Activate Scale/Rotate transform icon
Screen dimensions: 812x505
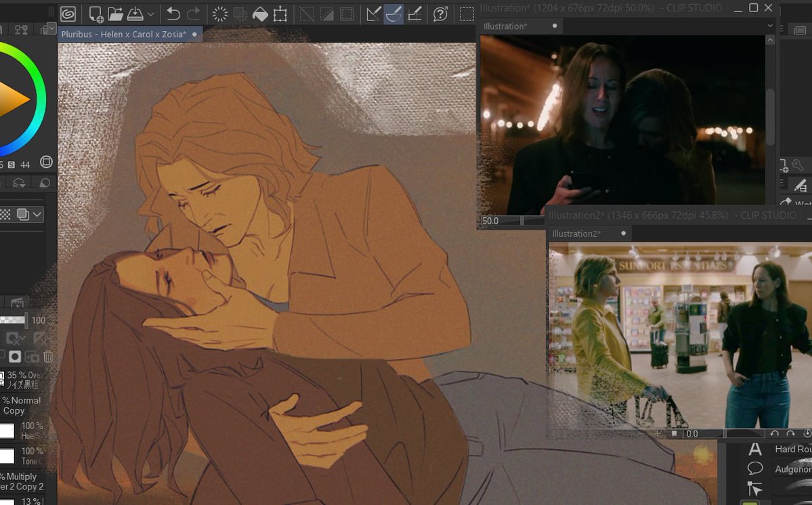280,14
